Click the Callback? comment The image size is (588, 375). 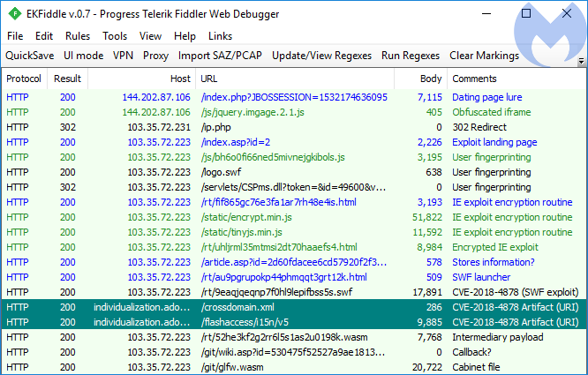(471, 352)
